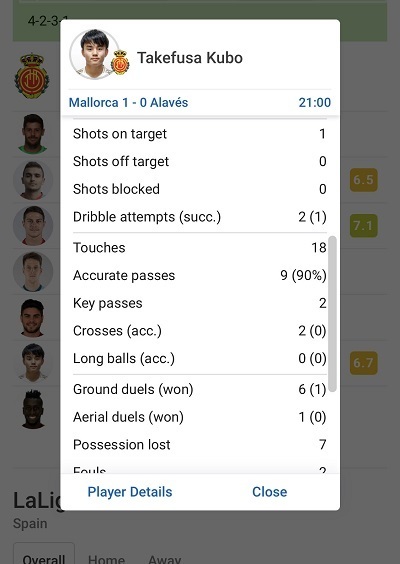Select the bottom player avatar in lineup

click(x=33, y=409)
